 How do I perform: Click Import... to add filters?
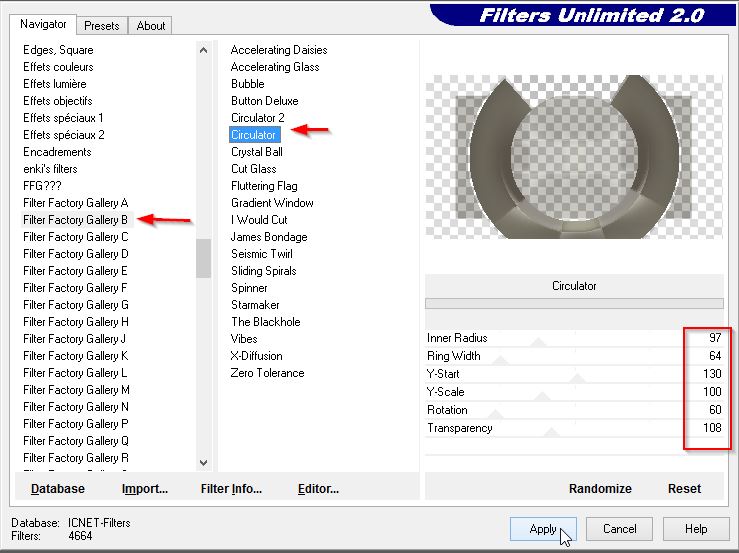(x=145, y=489)
